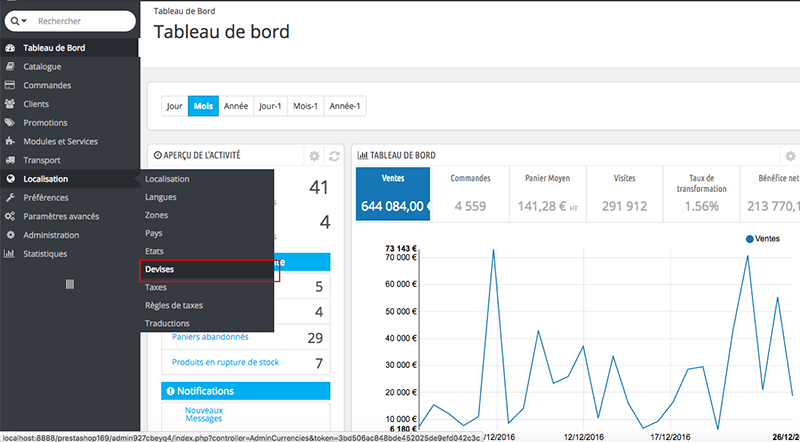This screenshot has width=800, height=442.
Task: Click the Statistiques bar chart icon
Action: pyautogui.click(x=10, y=254)
